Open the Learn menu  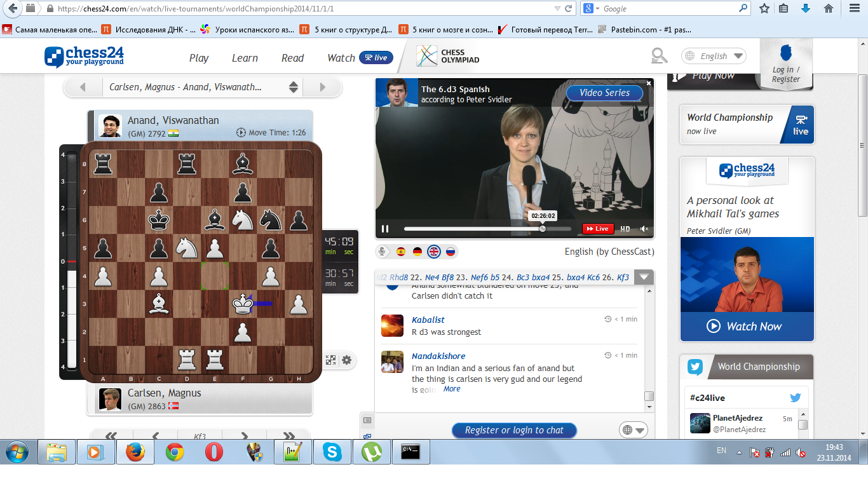245,58
